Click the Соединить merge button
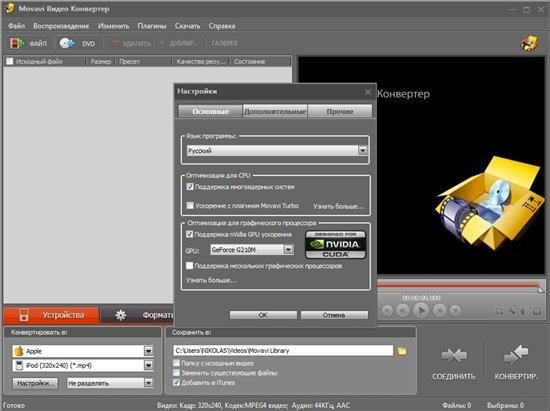The width and height of the screenshot is (550, 411). pyautogui.click(x=454, y=363)
